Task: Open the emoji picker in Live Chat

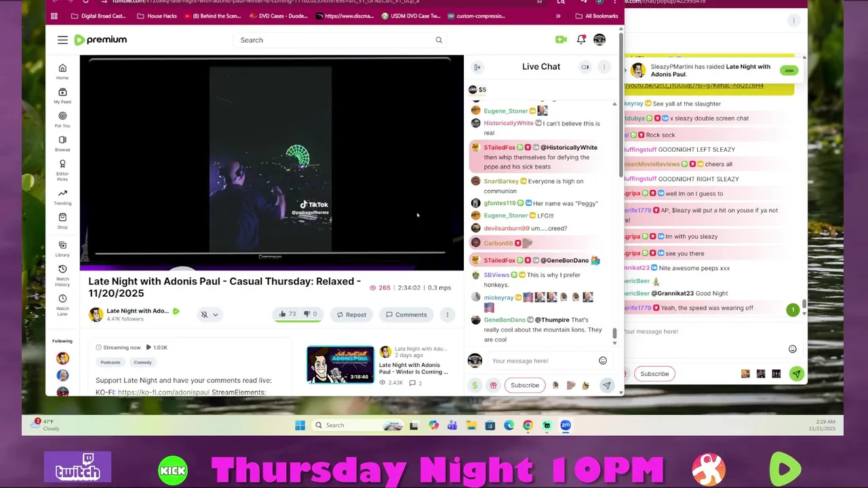Action: point(603,361)
